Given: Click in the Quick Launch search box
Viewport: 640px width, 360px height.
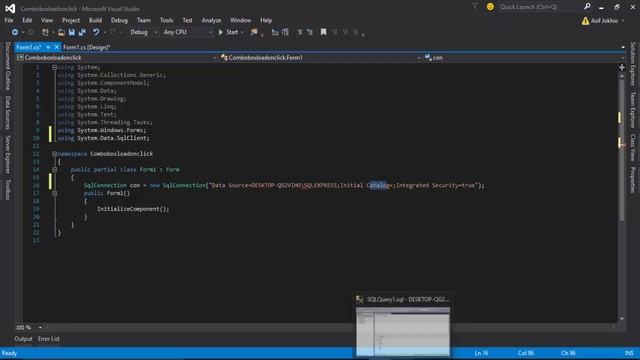Looking at the screenshot, I should [x=540, y=7].
